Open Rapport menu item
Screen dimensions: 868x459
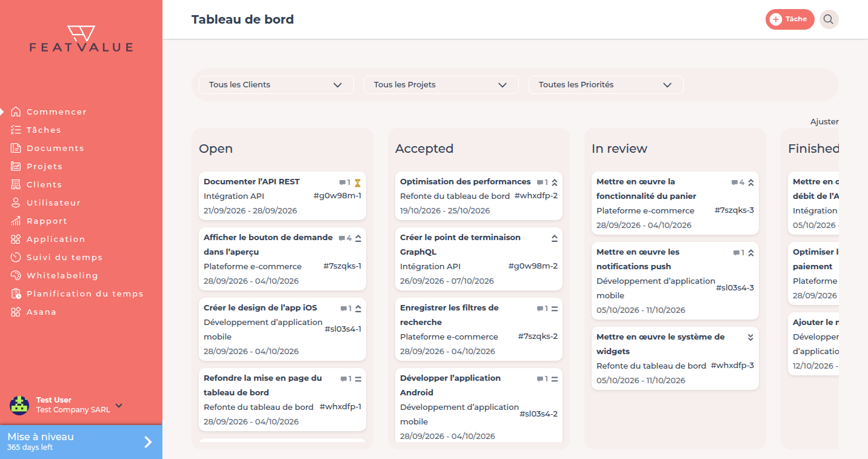[47, 221]
